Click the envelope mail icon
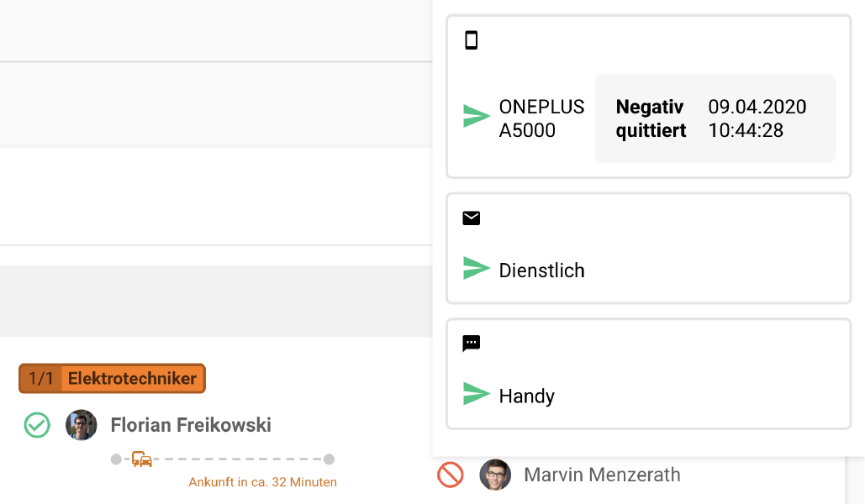865x504 pixels. (x=472, y=218)
